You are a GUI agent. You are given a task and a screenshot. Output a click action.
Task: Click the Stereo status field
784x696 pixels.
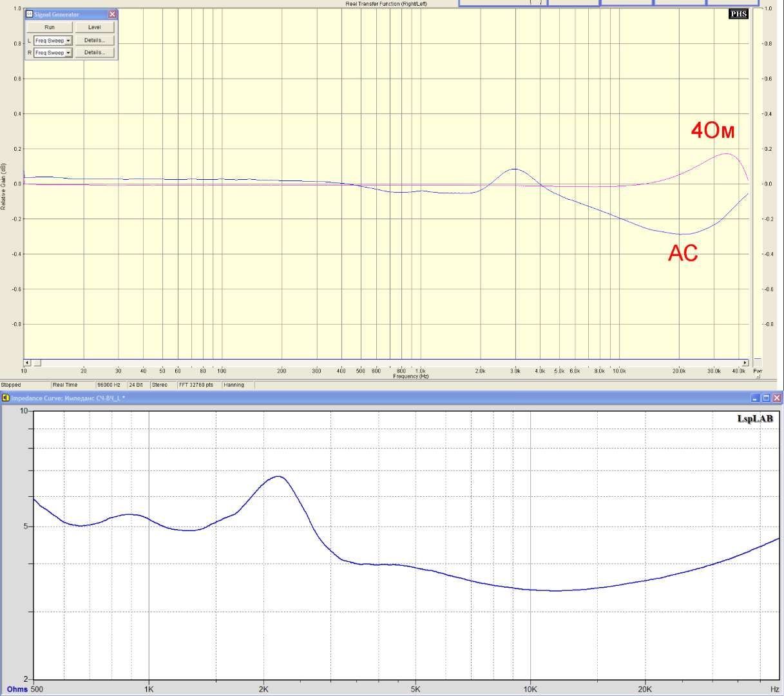160,385
